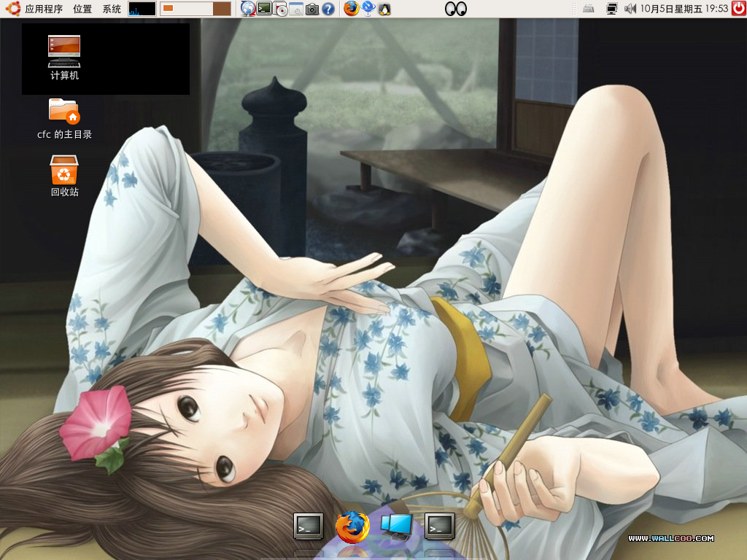Open the keyboard input method tray icon

589,9
